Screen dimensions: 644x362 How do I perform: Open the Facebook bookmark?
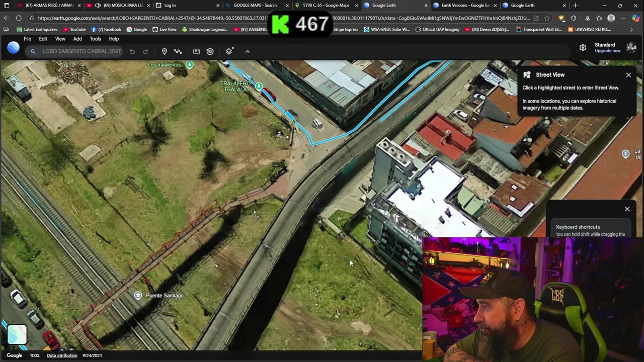pos(106,29)
